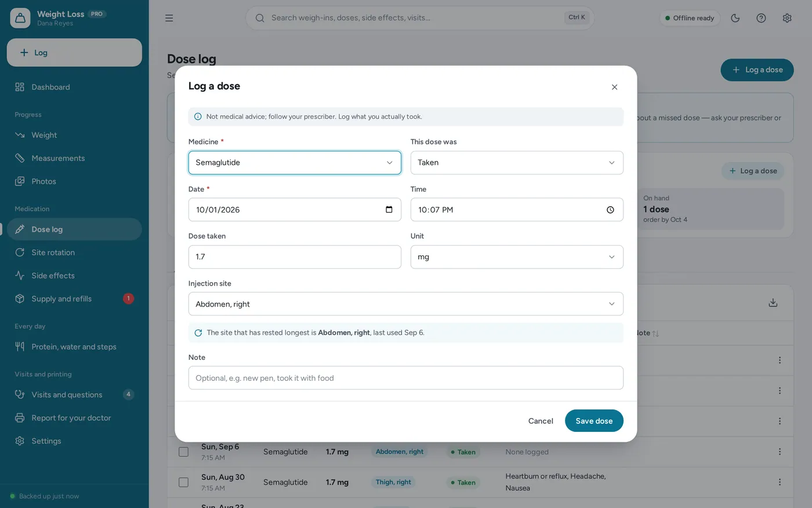Click the Weight Loss app logo
This screenshot has width=812, height=508.
(x=20, y=18)
